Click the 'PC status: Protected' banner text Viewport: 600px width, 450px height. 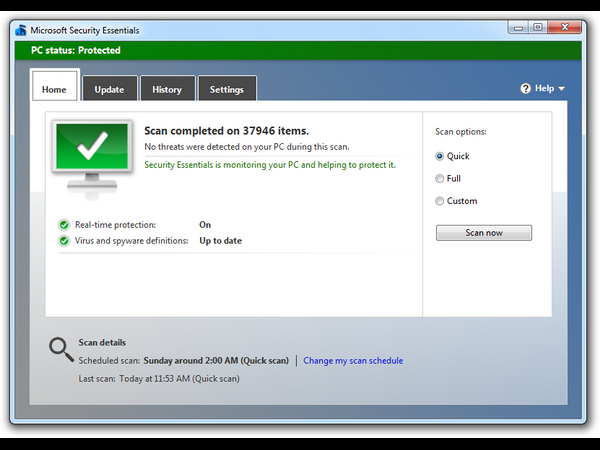76,51
